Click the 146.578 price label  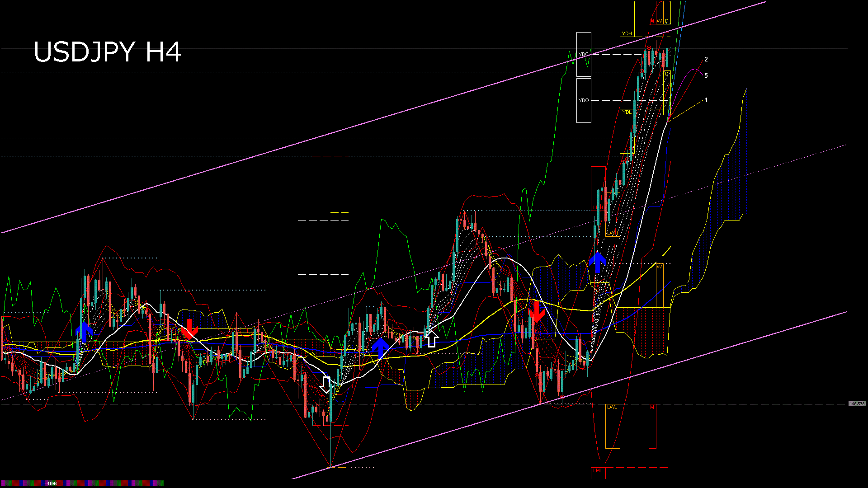coord(857,404)
